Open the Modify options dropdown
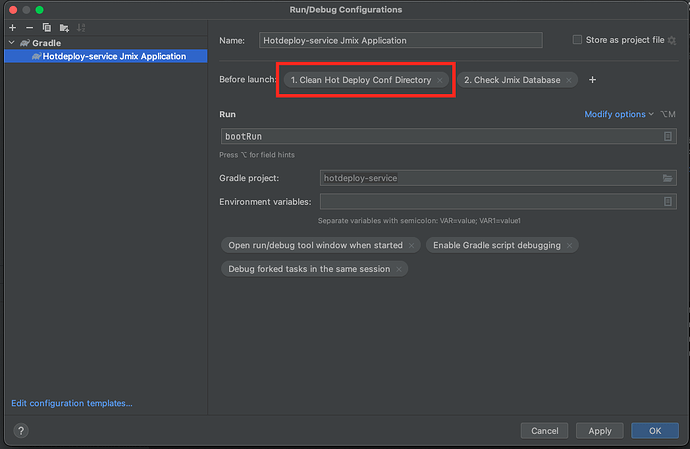This screenshot has height=449, width=690. pos(619,114)
